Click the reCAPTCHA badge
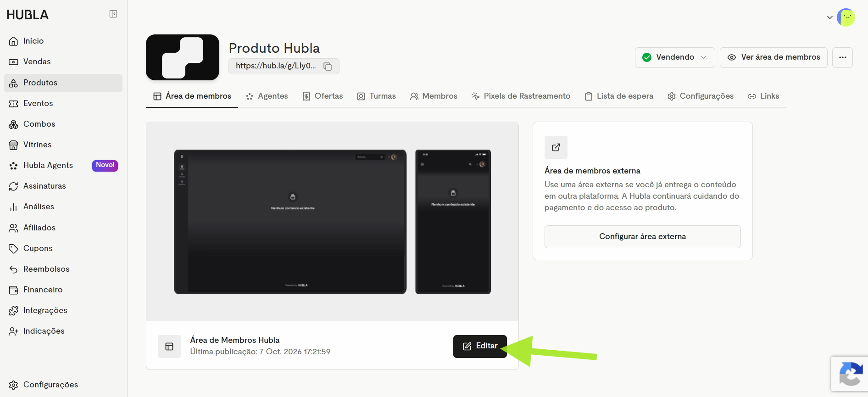Viewport: 868px width, 397px height. point(850,374)
